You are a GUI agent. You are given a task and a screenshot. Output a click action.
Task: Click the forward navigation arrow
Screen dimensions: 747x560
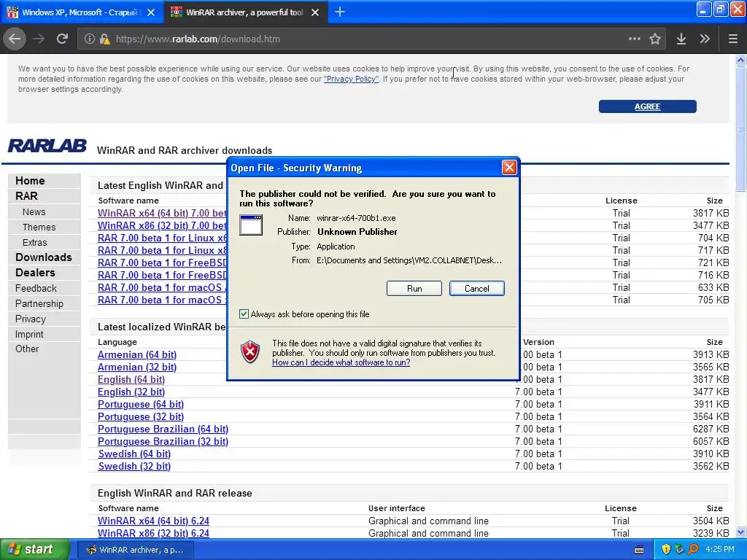[x=39, y=39]
